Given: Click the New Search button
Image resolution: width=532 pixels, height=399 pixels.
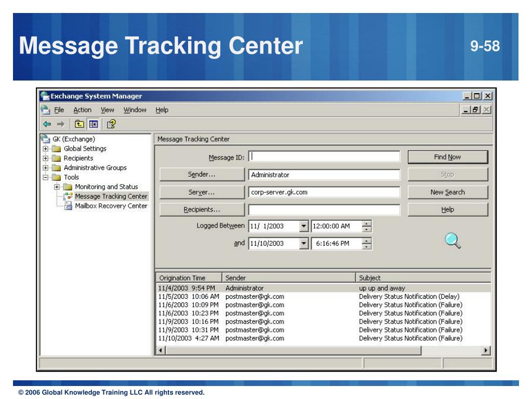Looking at the screenshot, I should point(447,192).
